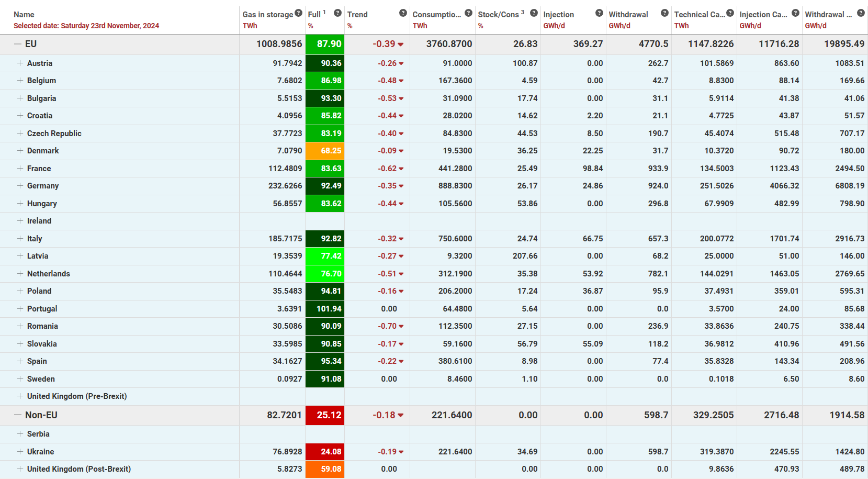Open the France country link
This screenshot has height=479, width=868.
[39, 169]
